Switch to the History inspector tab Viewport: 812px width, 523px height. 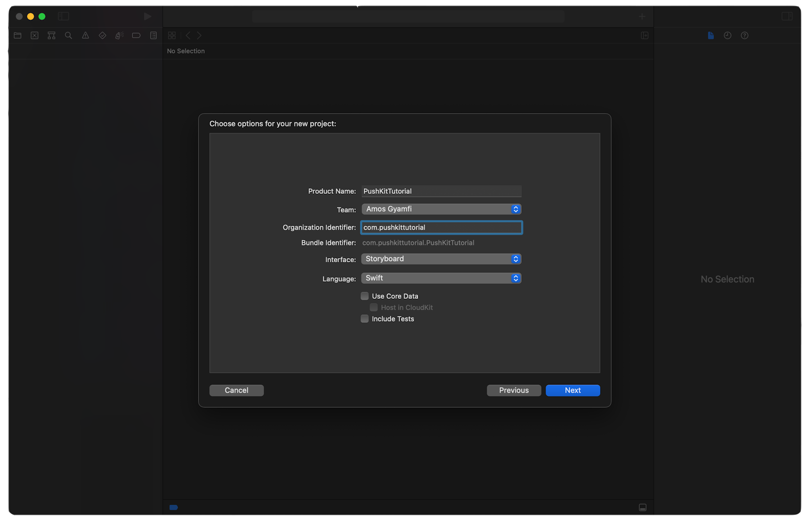pos(727,36)
